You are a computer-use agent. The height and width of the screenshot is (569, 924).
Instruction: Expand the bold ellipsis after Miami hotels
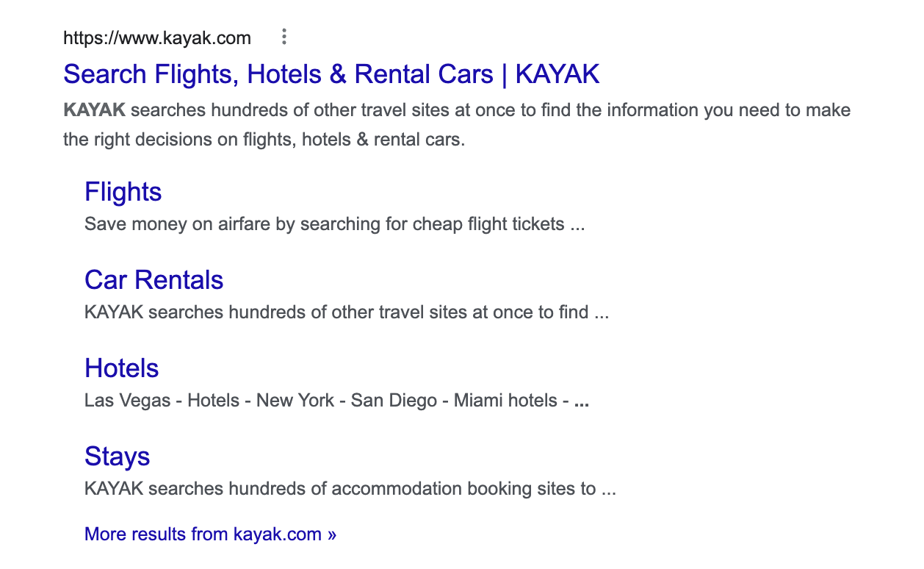584,400
